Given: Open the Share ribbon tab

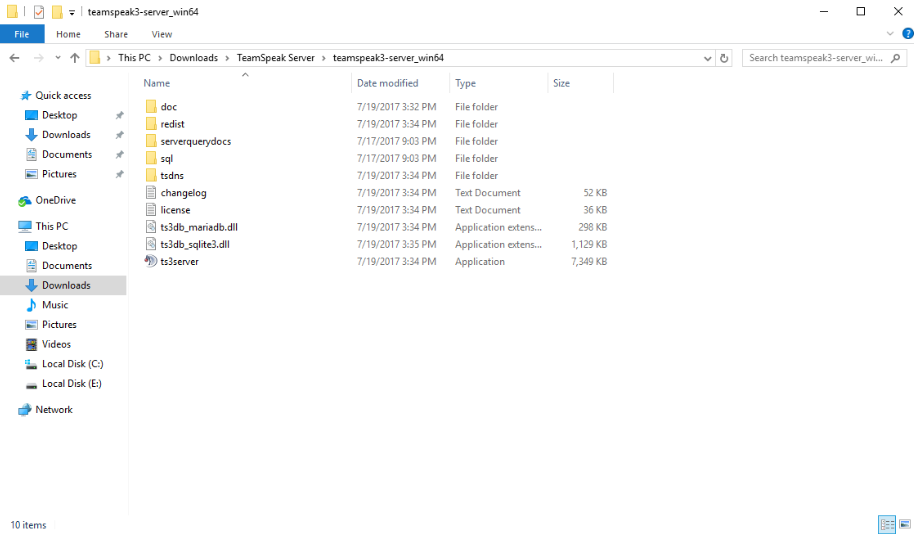Looking at the screenshot, I should [x=116, y=34].
